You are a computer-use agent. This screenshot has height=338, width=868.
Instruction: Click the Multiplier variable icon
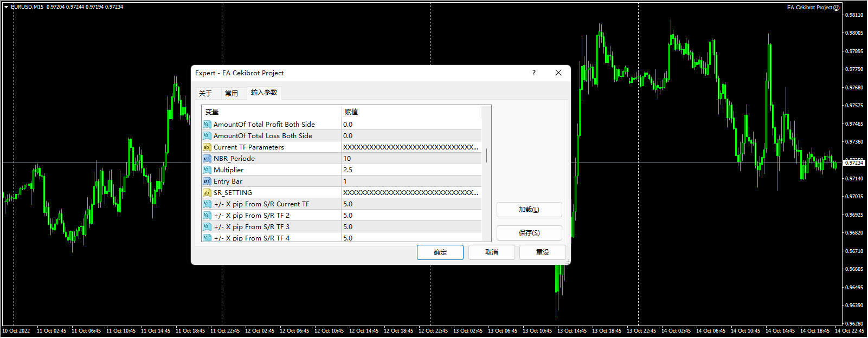[207, 170]
